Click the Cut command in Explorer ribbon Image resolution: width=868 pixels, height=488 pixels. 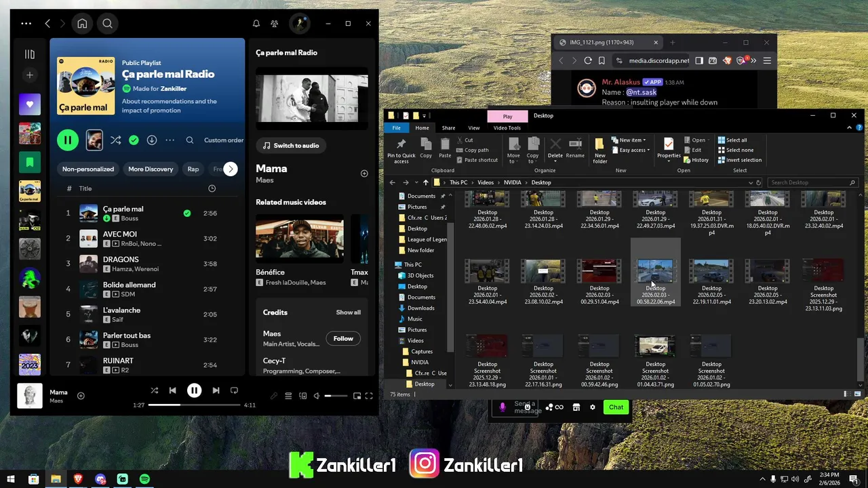[x=465, y=140]
